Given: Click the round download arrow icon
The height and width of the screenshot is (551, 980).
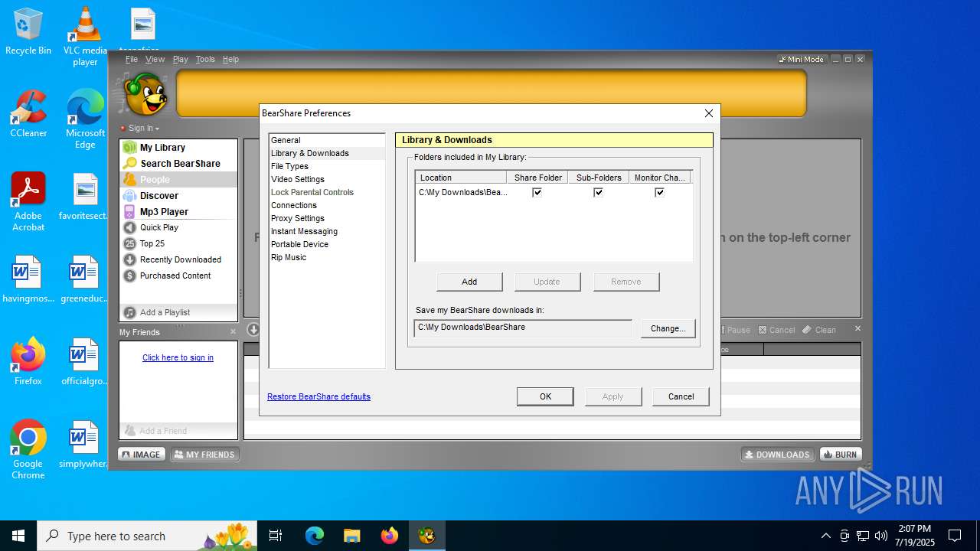Looking at the screenshot, I should 253,329.
